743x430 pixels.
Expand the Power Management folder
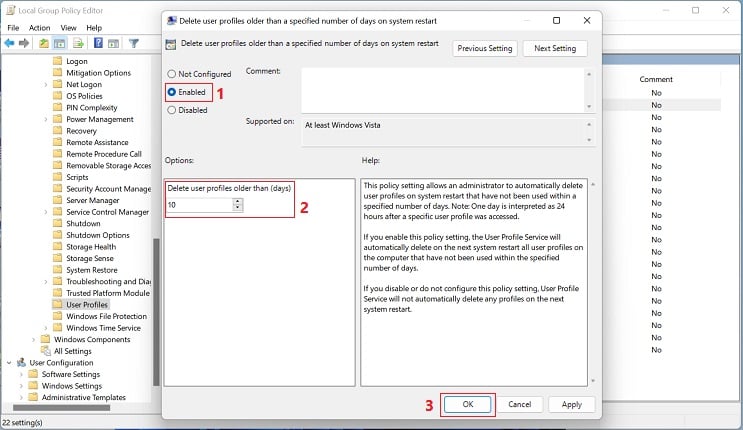point(46,119)
